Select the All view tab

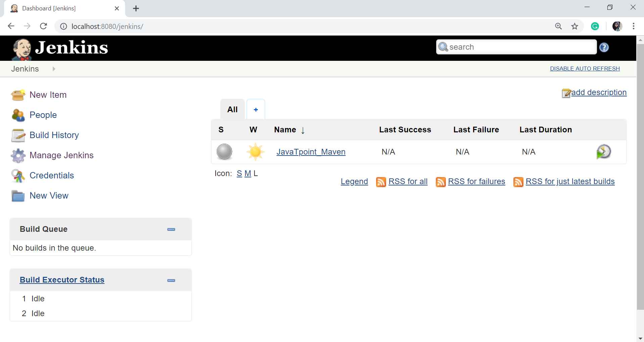coord(232,110)
